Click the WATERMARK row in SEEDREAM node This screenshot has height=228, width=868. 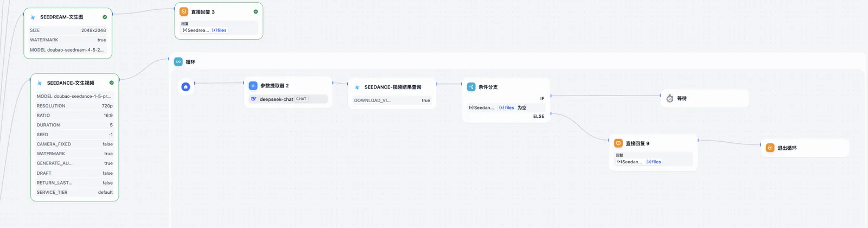tap(68, 40)
